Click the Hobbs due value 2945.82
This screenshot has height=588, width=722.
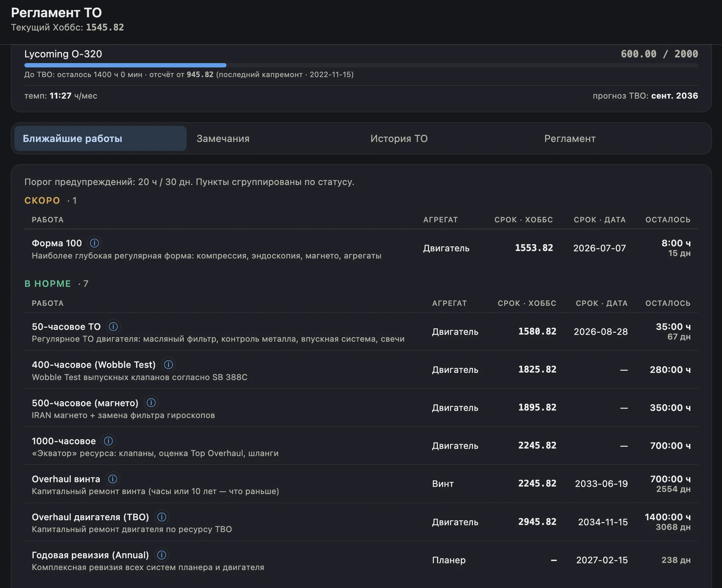(x=537, y=522)
